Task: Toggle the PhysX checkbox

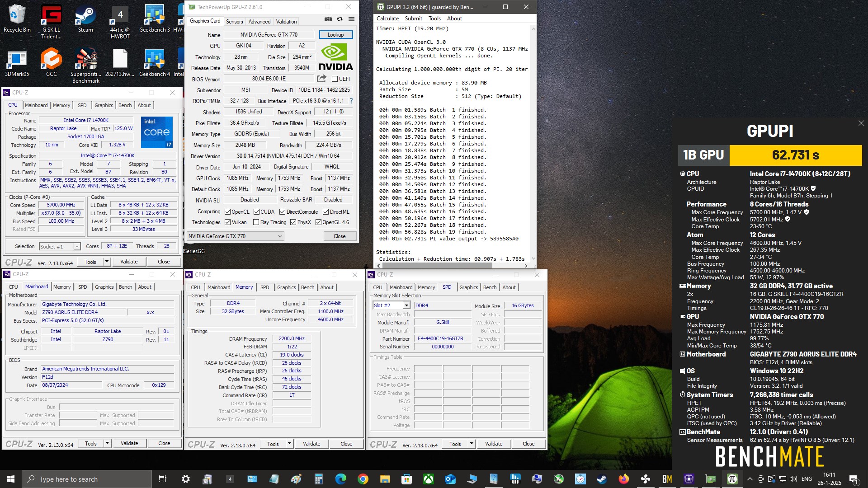Action: tap(293, 222)
